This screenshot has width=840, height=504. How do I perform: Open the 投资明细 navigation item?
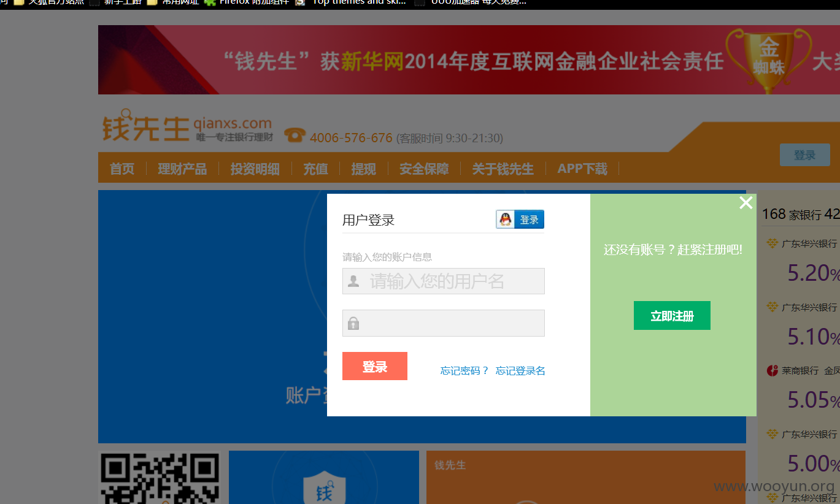pos(255,169)
